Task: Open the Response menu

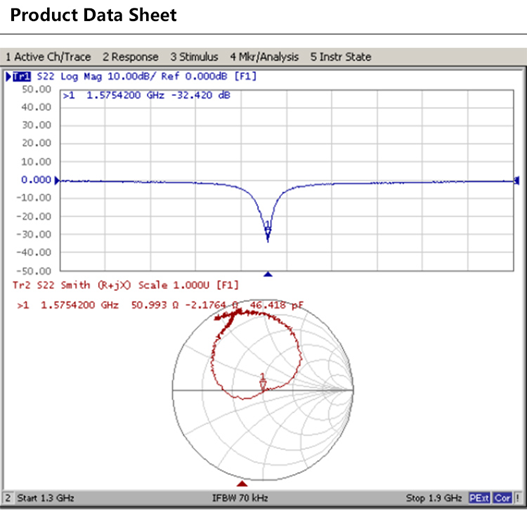Action: tap(130, 57)
